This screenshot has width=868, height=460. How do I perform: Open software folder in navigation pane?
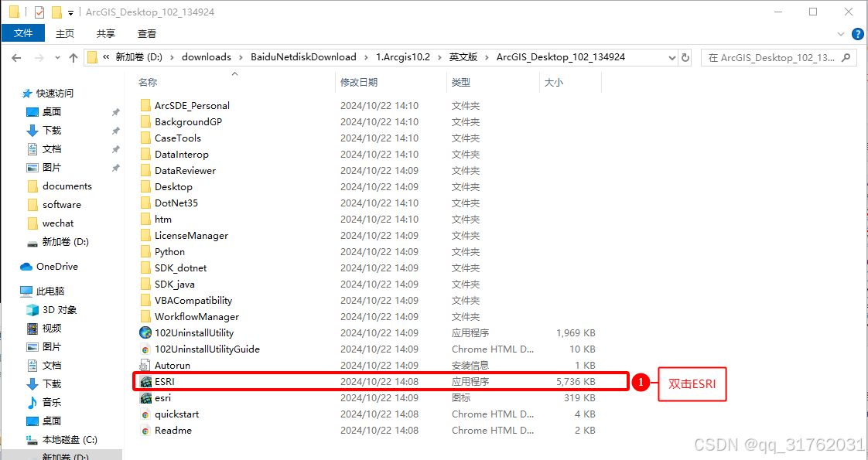pos(61,205)
